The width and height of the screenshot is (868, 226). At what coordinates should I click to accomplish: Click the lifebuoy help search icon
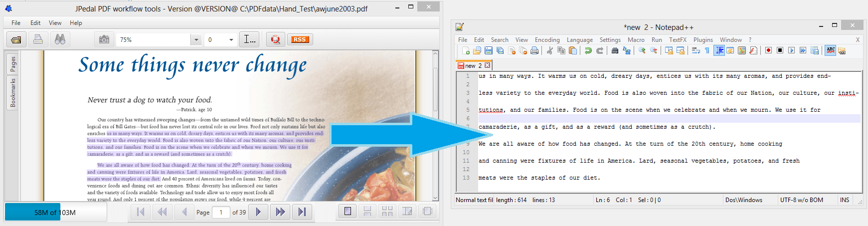[275, 39]
